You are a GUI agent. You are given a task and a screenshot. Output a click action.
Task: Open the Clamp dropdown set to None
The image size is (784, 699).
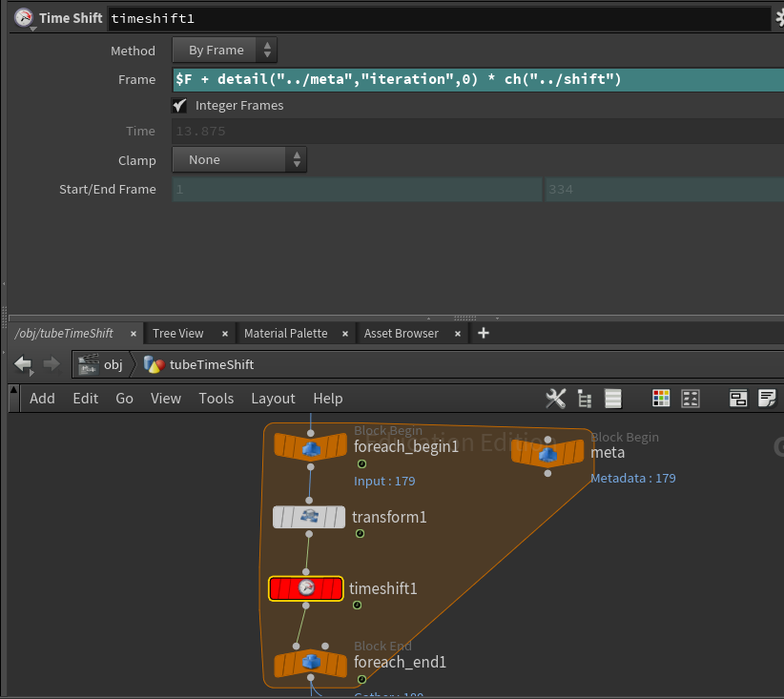point(238,160)
